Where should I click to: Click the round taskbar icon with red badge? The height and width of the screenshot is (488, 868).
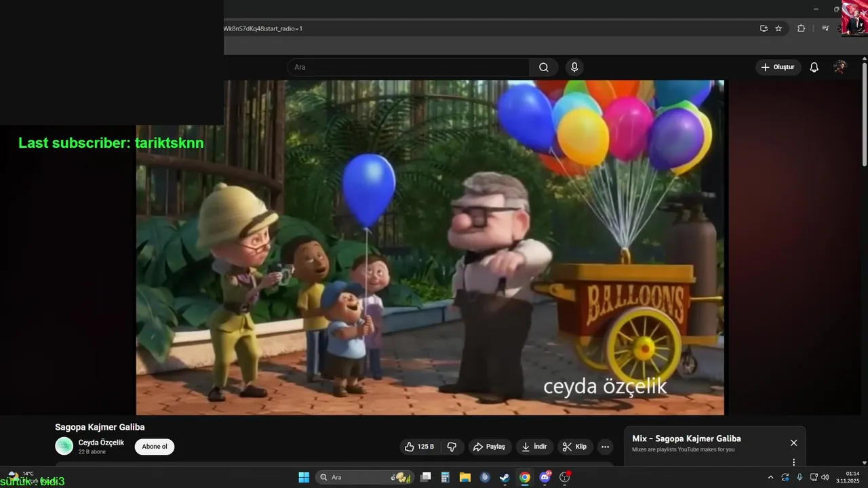pos(564,477)
